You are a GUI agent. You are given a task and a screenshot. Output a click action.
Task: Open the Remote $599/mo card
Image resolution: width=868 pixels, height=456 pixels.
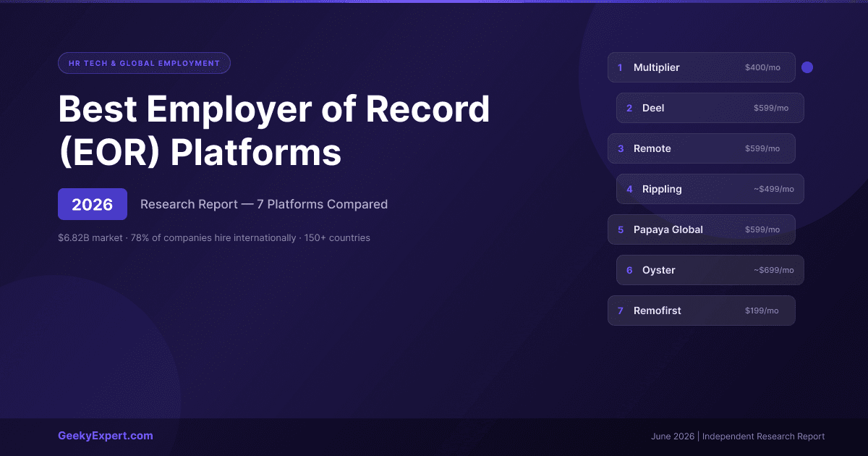click(x=702, y=148)
